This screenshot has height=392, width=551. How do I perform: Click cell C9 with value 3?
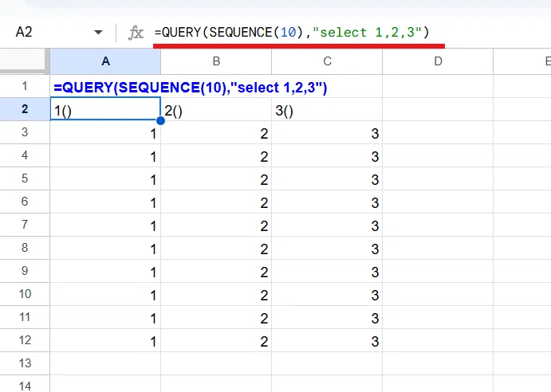(327, 271)
